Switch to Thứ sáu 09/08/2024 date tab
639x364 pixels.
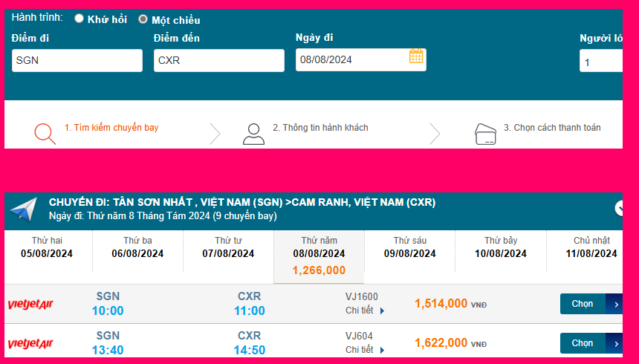pyautogui.click(x=412, y=247)
